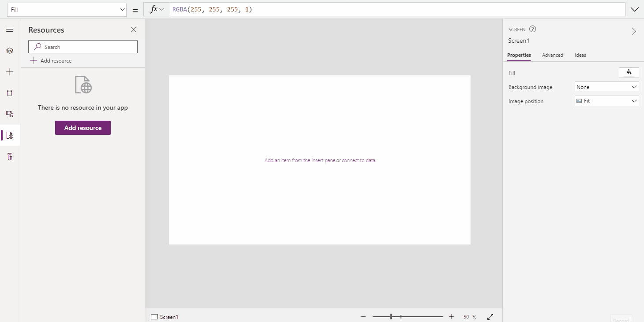Click the connect to data link

[x=359, y=160]
